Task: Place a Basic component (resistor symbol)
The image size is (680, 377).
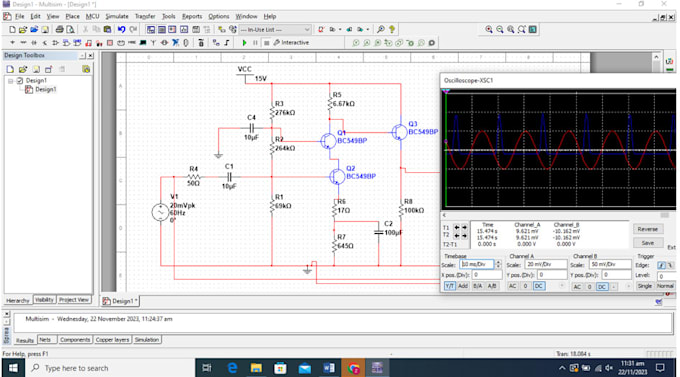Action: click(x=23, y=43)
